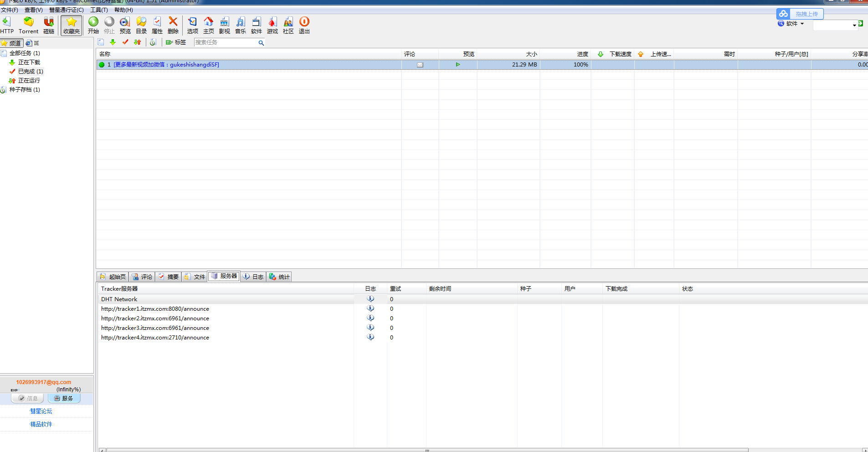Open the 软件 software channel icon
The image size is (868, 452).
point(257,25)
